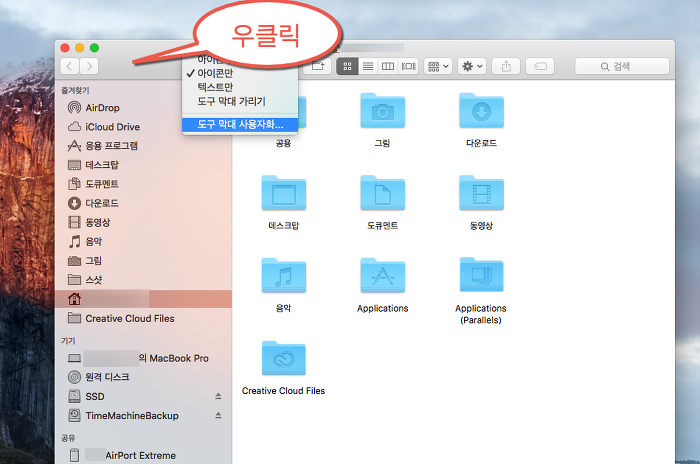Select 도구 막대 사용자화... menu entry
The height and width of the screenshot is (464, 700).
point(240,124)
